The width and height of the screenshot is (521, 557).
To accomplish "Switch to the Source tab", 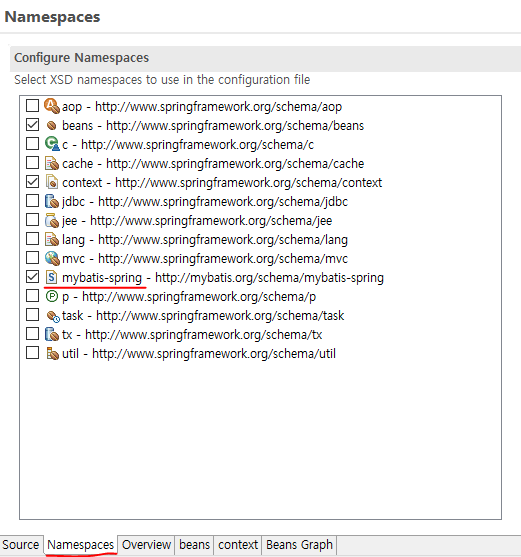I will (21, 545).
